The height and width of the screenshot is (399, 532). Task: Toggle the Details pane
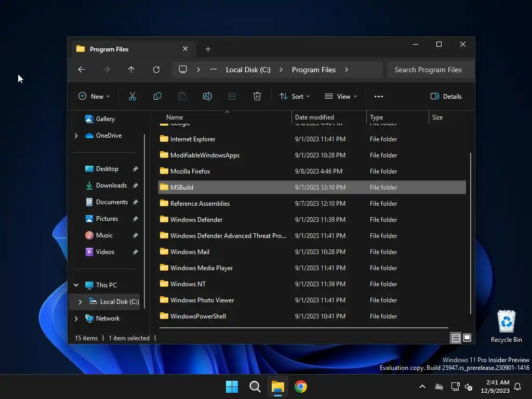(446, 96)
